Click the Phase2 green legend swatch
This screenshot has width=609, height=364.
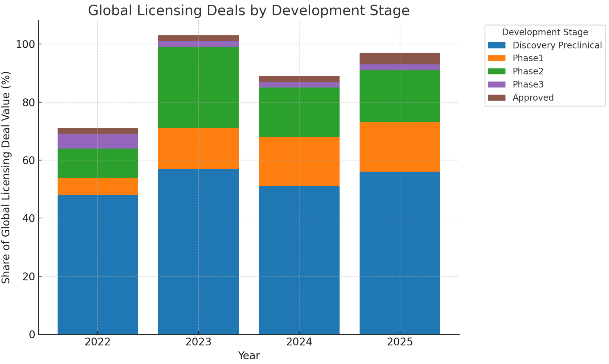coord(496,71)
